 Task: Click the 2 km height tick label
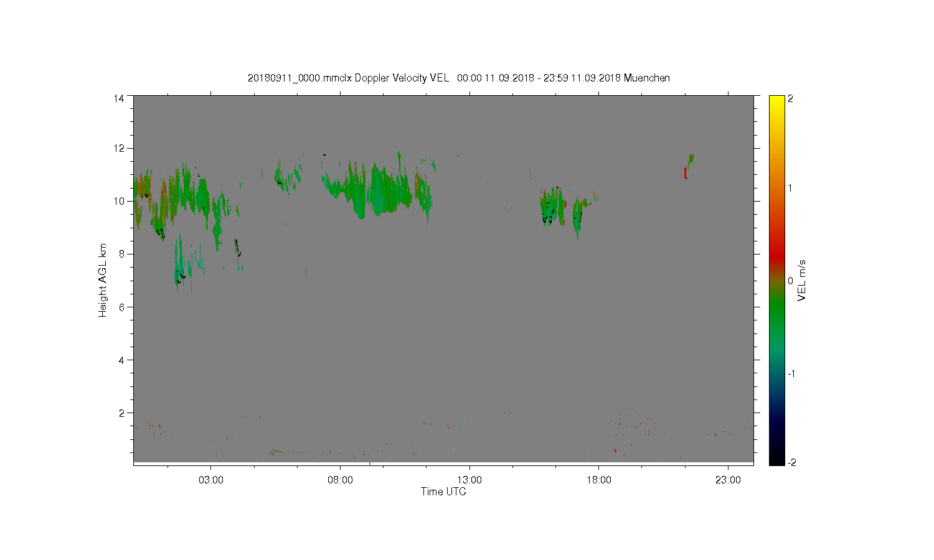[121, 413]
